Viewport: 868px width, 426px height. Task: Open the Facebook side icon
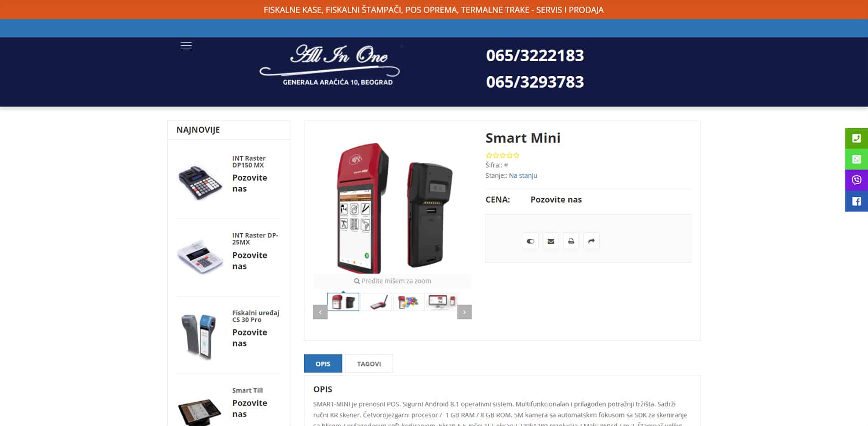(857, 201)
